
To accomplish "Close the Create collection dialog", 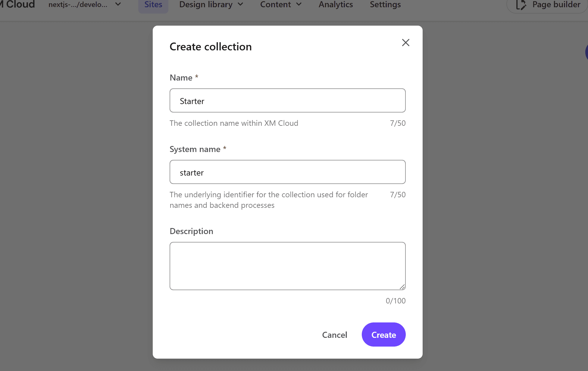I will [x=405, y=43].
